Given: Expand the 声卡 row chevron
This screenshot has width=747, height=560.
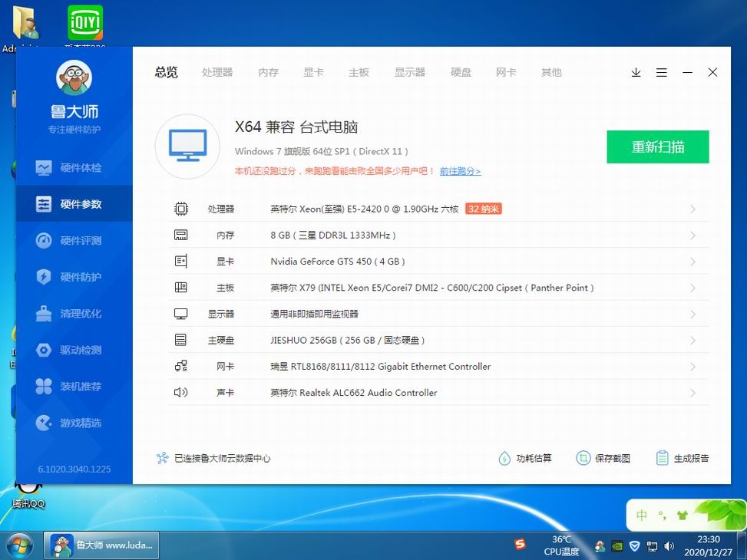Looking at the screenshot, I should (693, 393).
